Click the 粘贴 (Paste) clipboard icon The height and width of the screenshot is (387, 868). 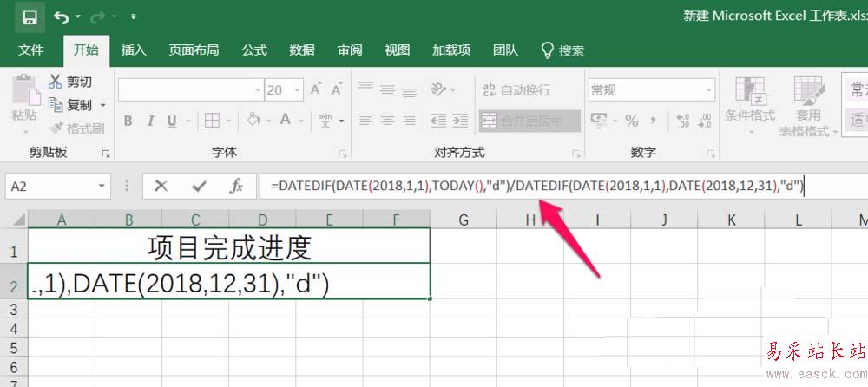26,91
